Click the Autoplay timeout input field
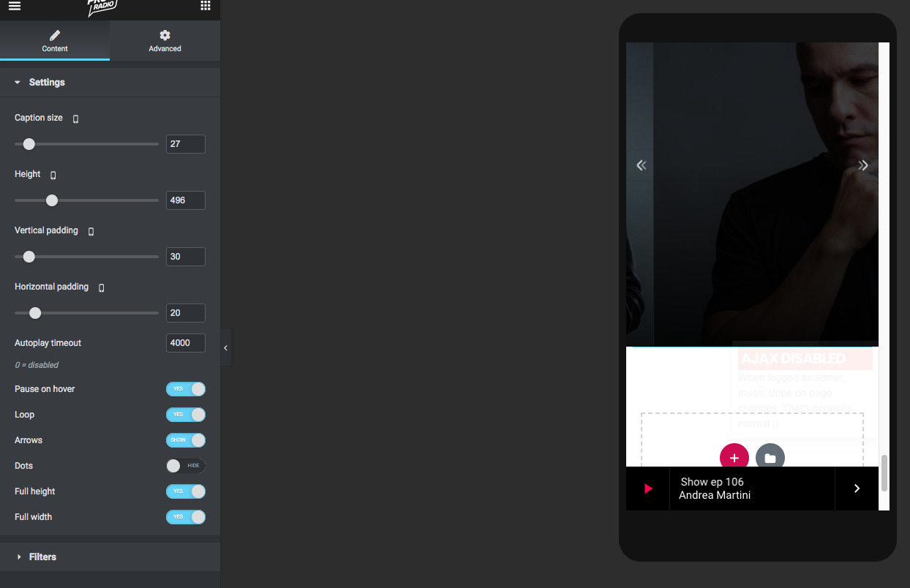910x588 pixels. click(x=186, y=343)
